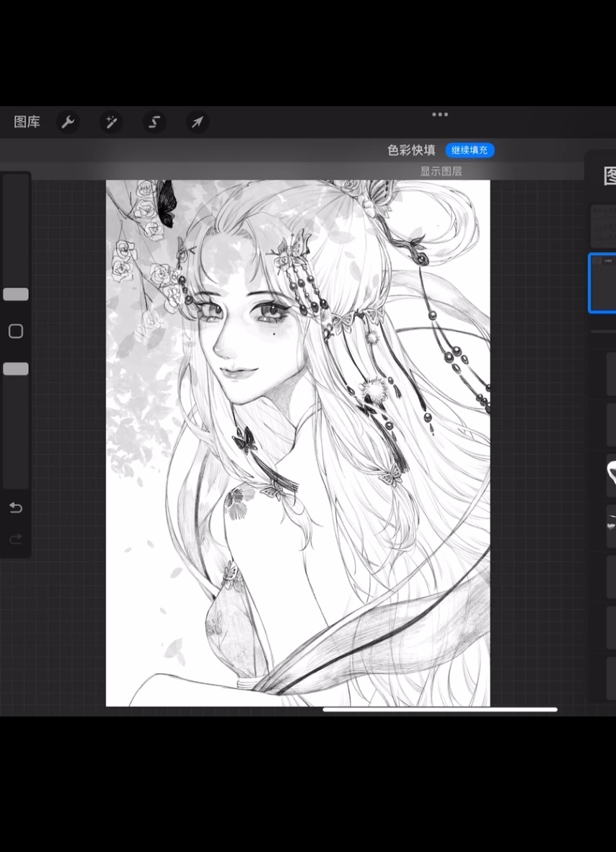Click the brush opacity slider handle
616x852 pixels.
click(x=16, y=369)
